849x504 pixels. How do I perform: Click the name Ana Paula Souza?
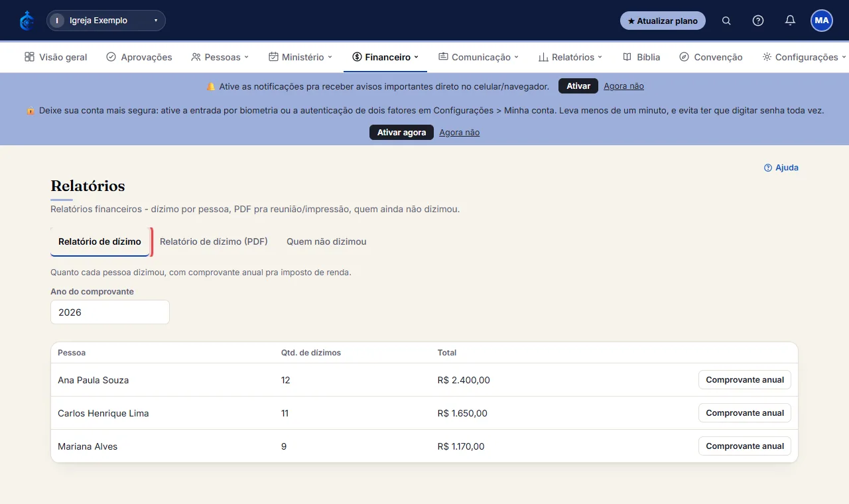pos(94,380)
